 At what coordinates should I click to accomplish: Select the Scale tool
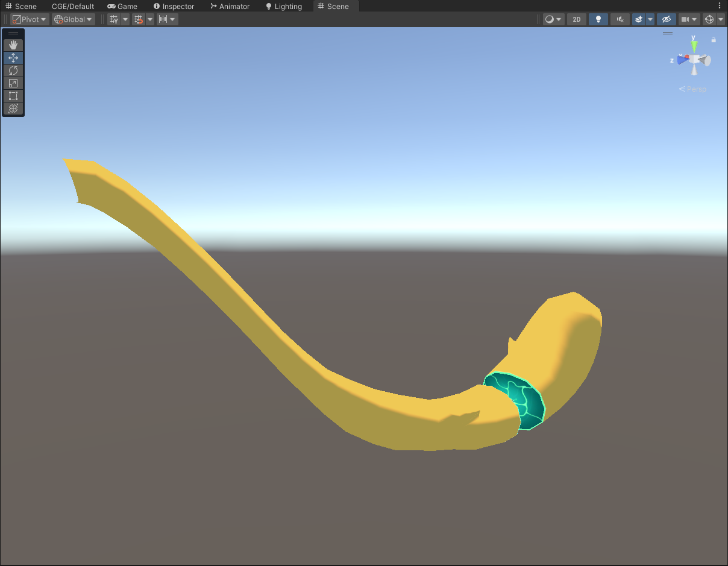pos(13,83)
